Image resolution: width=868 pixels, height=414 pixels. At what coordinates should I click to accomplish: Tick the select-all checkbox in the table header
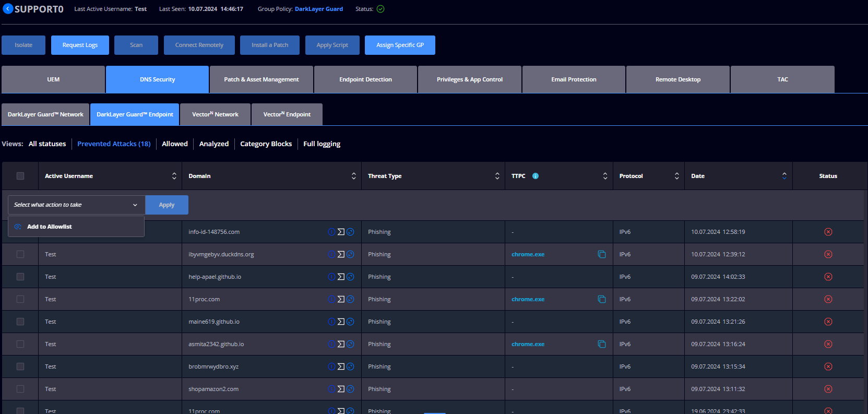[20, 176]
